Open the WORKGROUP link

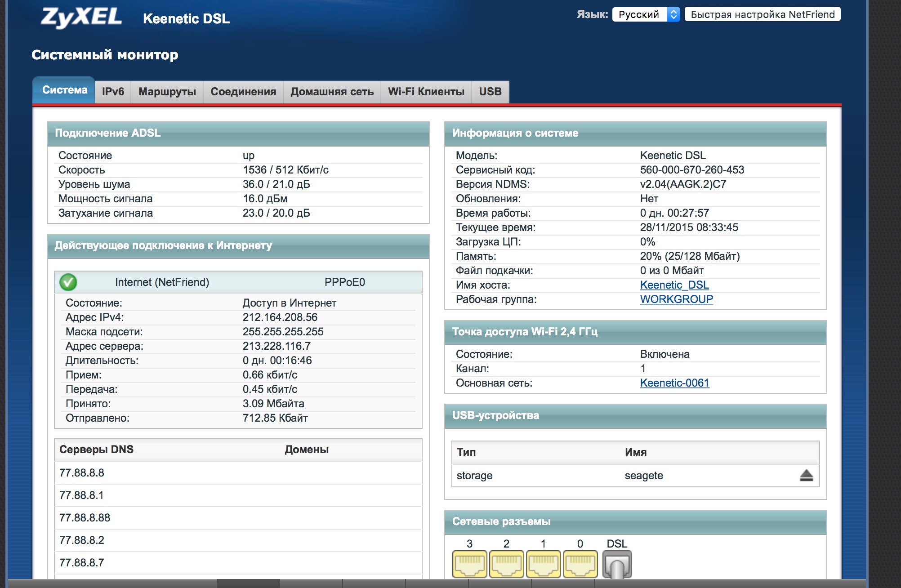676,299
